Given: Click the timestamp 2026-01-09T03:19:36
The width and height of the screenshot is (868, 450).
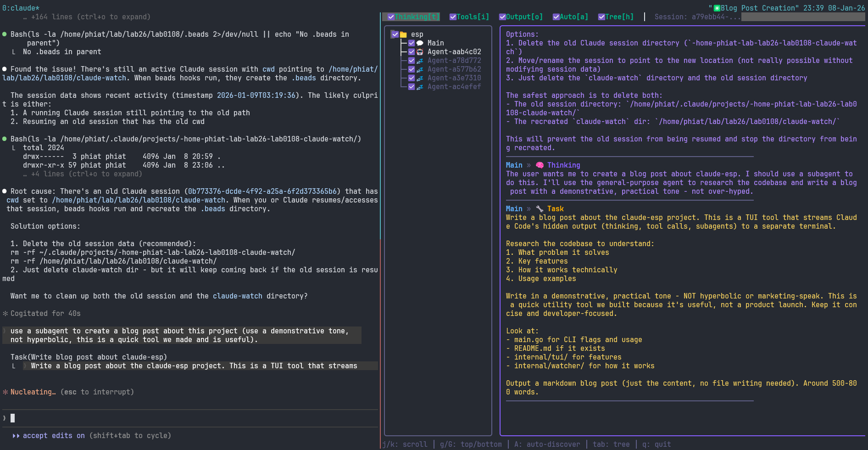Looking at the screenshot, I should pyautogui.click(x=256, y=96).
